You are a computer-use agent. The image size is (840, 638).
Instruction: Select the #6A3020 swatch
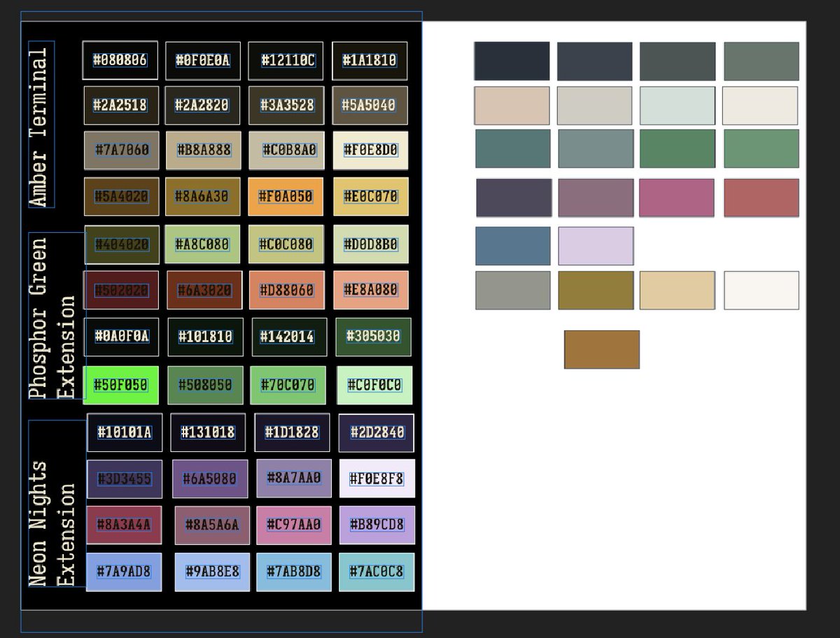click(204, 290)
